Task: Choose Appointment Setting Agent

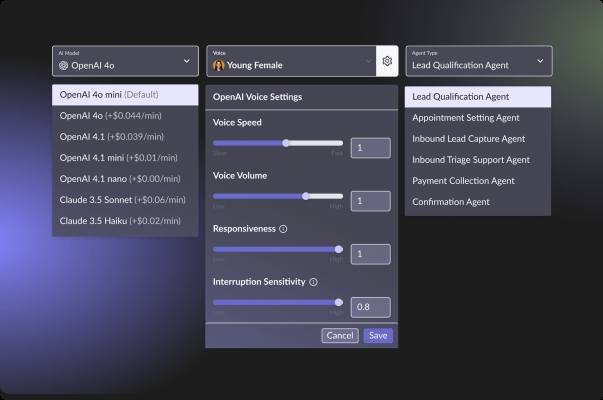Action: pos(478,118)
